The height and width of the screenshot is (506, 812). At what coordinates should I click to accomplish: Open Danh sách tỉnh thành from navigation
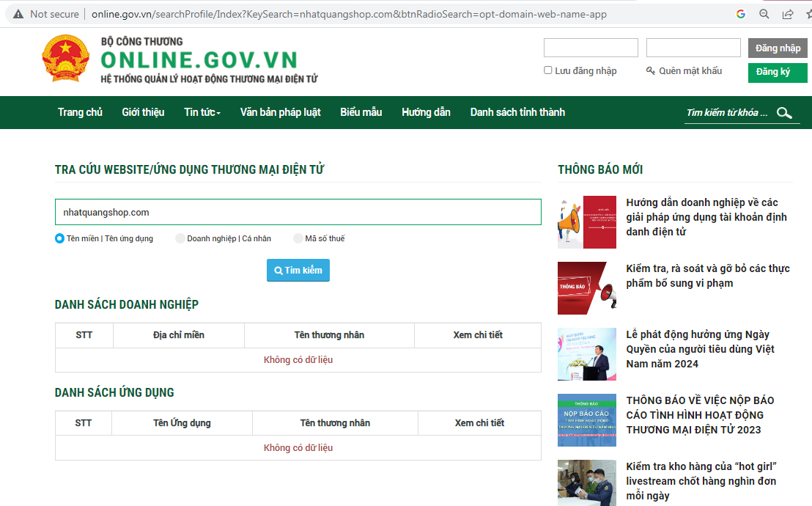517,112
